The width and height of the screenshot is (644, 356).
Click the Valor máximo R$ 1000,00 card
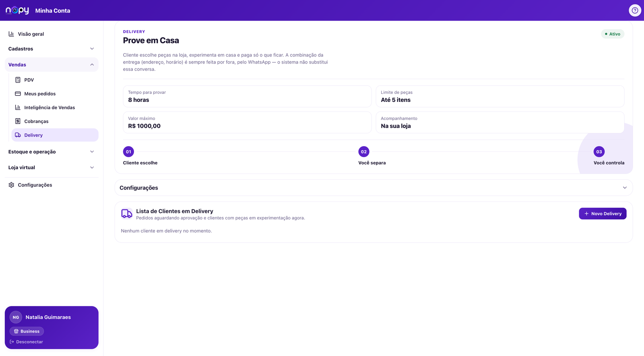point(247,122)
